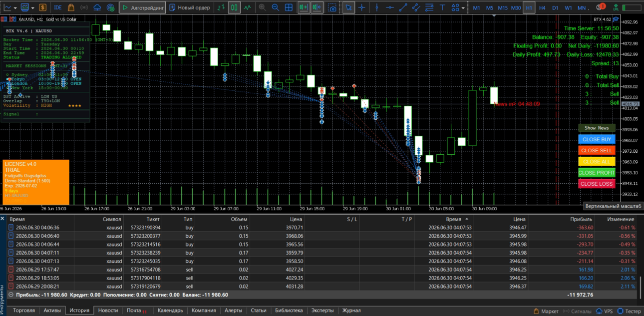Switch chart to candlestick mode
The image size is (644, 316).
coord(234,7)
